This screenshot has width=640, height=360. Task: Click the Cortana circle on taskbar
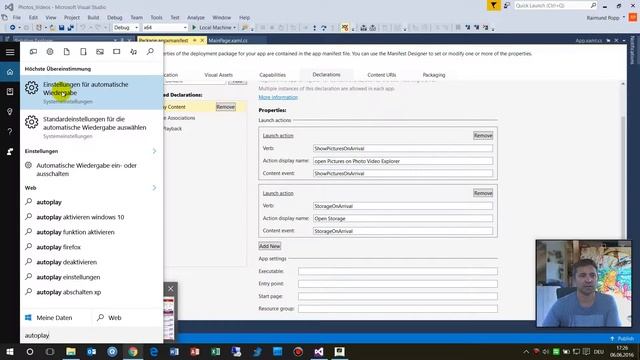point(30,351)
